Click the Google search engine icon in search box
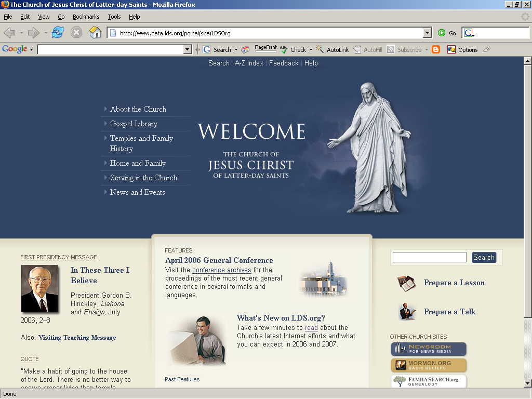 469,33
